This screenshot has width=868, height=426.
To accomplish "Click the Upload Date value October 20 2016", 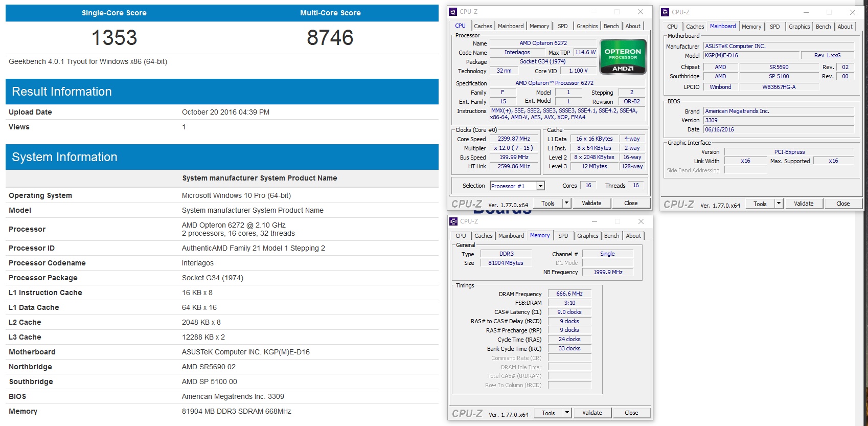I will pyautogui.click(x=225, y=112).
